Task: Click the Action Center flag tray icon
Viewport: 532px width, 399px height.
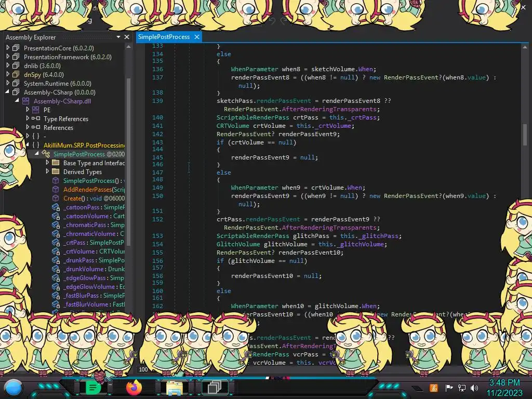Action: (449, 388)
